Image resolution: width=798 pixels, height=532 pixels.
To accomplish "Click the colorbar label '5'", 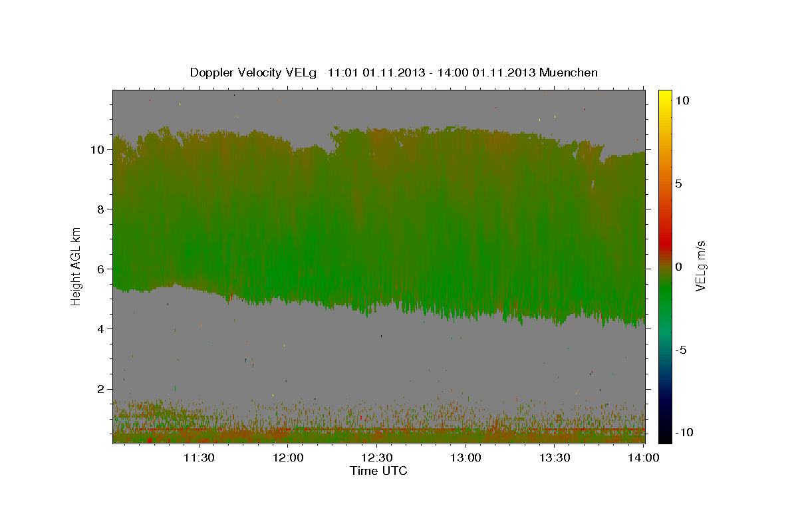I will (680, 184).
